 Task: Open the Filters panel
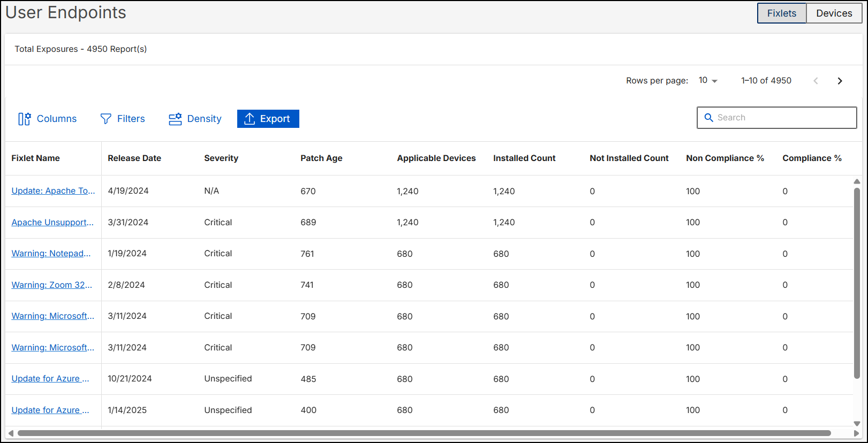coord(123,119)
